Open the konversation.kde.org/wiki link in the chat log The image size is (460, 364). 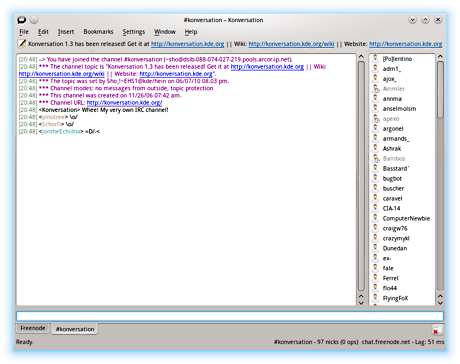pos(62,74)
